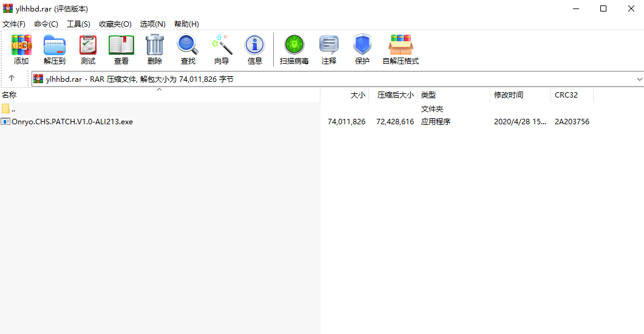Viewport: 644px width, 334px height.
Task: Click the parent folder '..' icon
Action: pyautogui.click(x=5, y=109)
